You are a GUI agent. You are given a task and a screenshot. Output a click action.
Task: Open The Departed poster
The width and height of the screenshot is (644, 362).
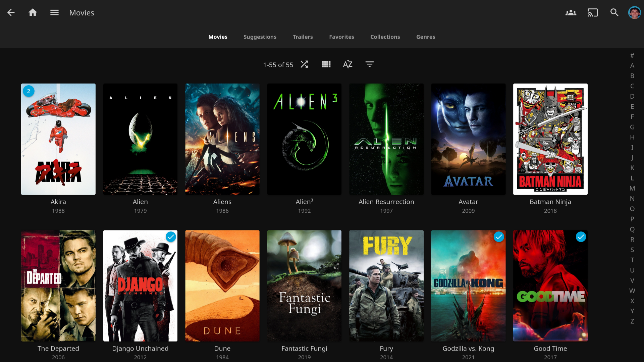pos(58,286)
